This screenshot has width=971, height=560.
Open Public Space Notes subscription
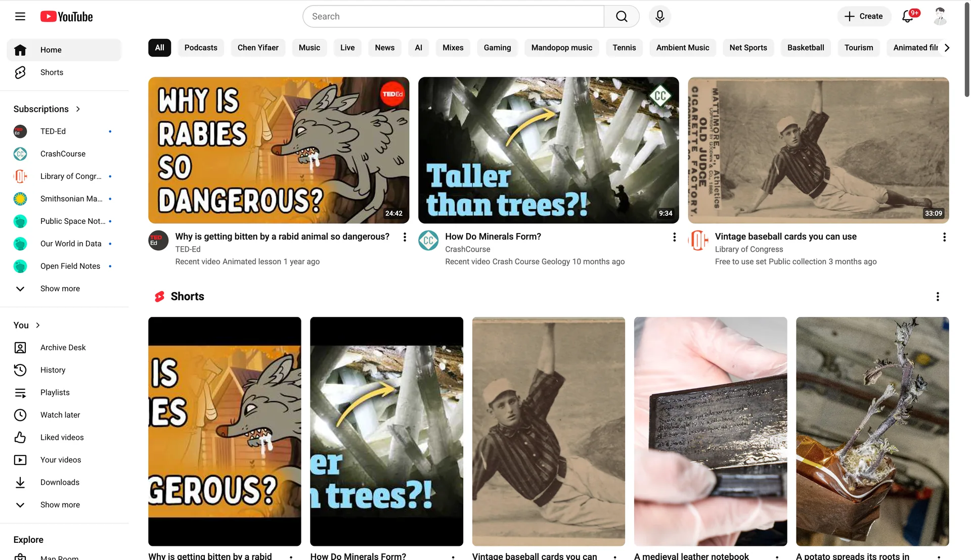(64, 221)
